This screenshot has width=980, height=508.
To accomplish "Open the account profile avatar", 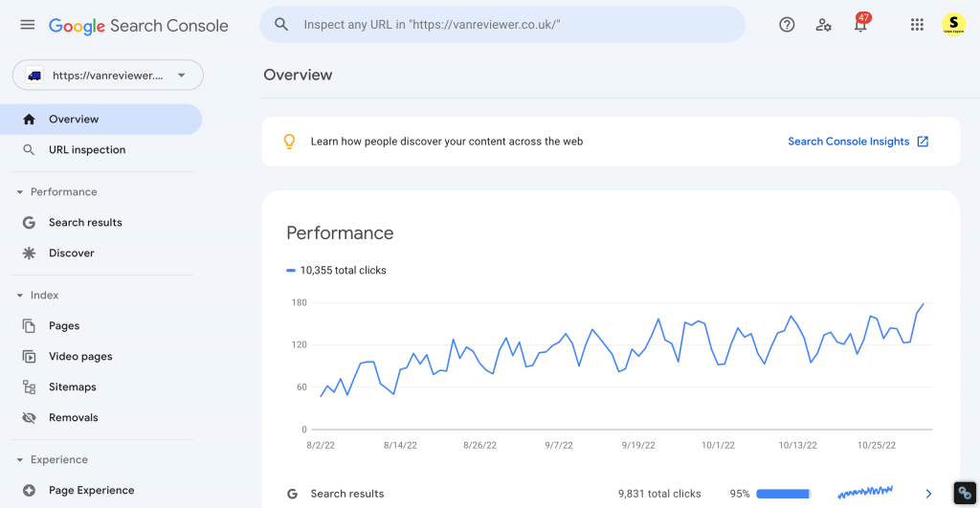I will point(954,24).
